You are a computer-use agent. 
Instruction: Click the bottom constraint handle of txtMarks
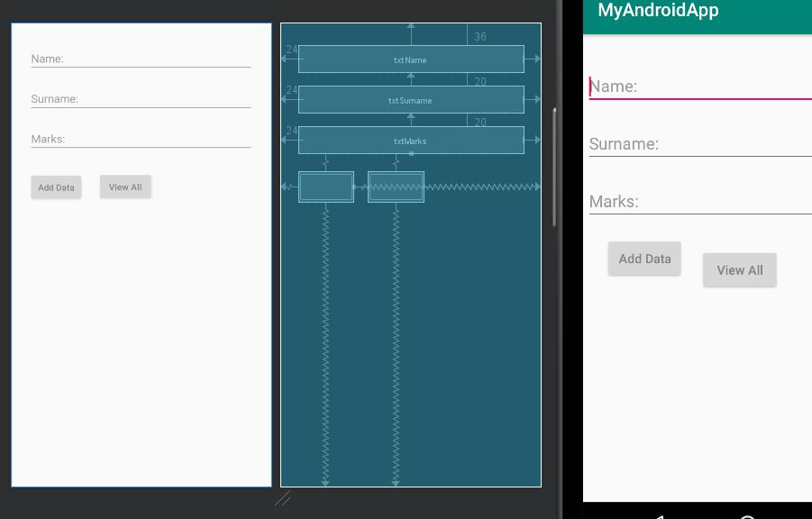pos(411,154)
